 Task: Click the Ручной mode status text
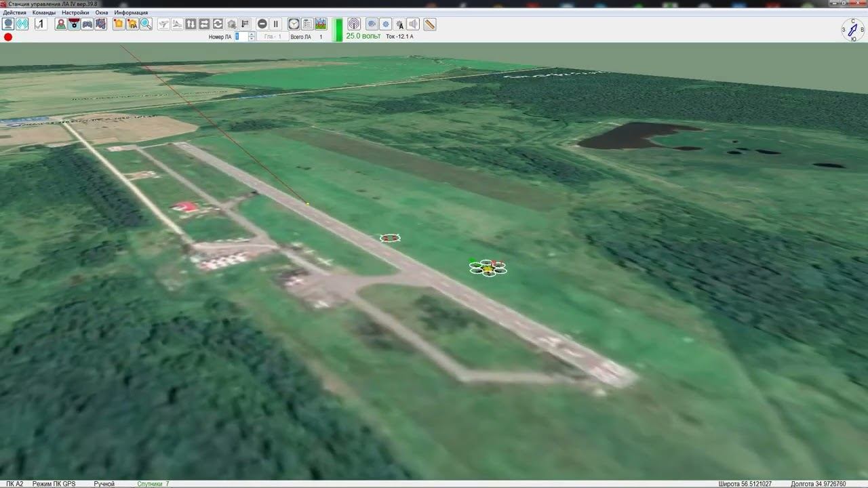click(104, 484)
